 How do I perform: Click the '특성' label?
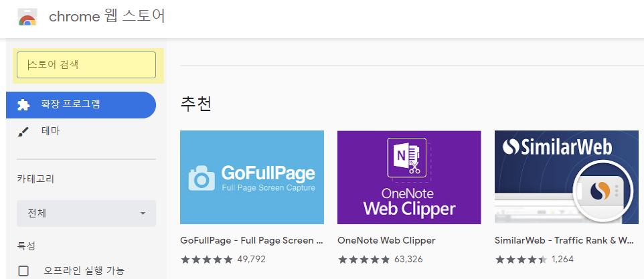tap(26, 246)
